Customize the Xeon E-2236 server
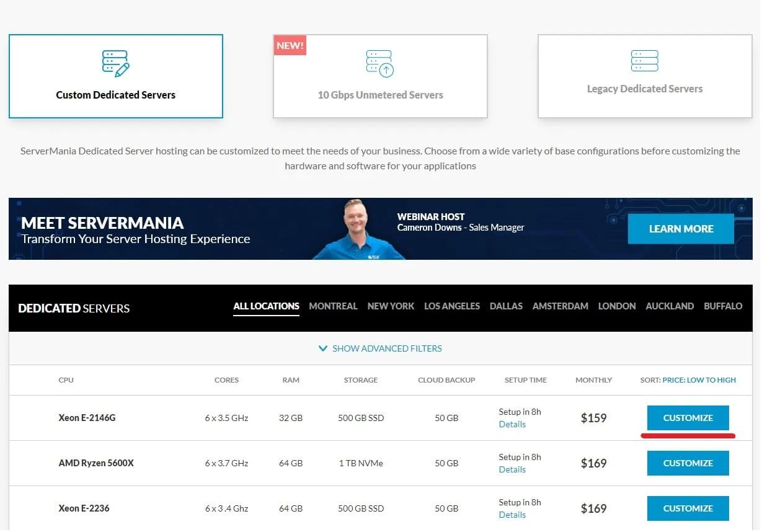This screenshot has width=762, height=532. pos(688,508)
